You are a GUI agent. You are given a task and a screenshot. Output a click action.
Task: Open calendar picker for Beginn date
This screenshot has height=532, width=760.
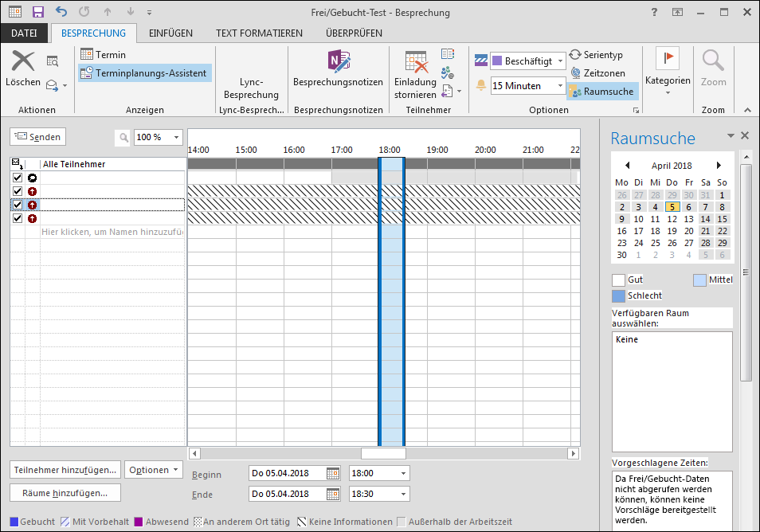coord(333,473)
